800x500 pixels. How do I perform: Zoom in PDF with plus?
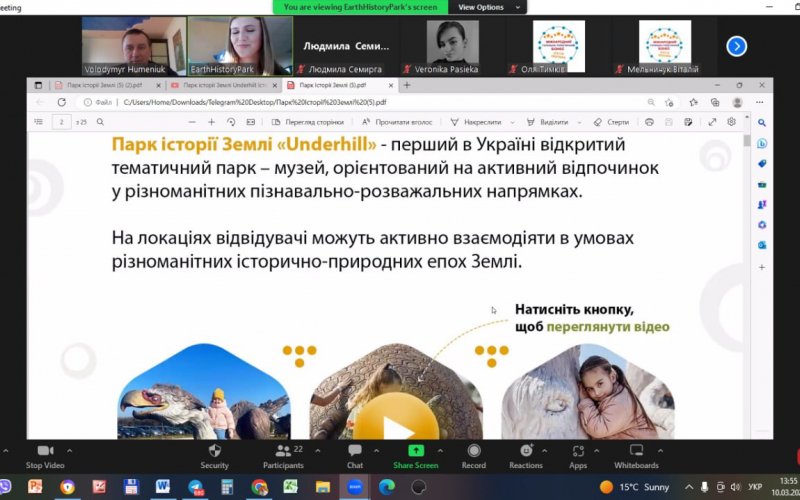[x=211, y=122]
